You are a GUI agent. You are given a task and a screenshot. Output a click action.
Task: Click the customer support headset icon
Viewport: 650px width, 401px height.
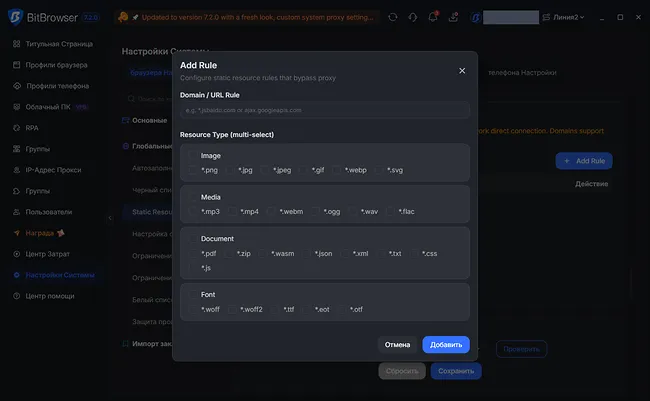pos(413,17)
